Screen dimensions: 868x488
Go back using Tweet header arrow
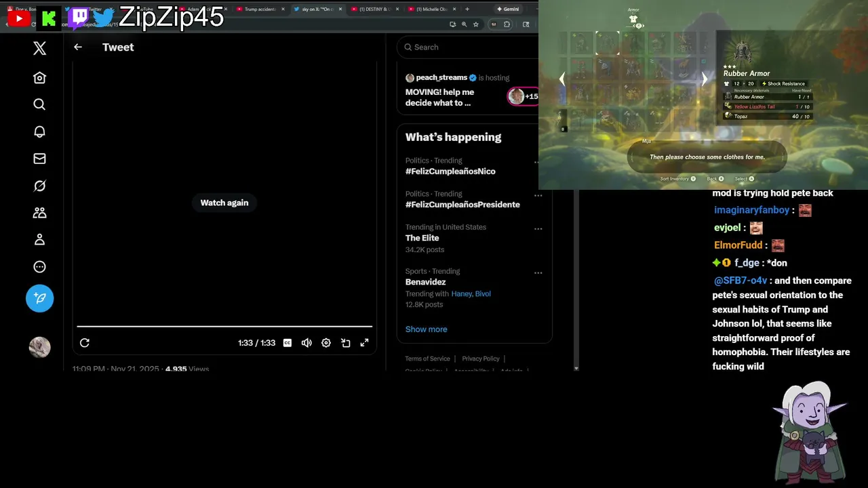pyautogui.click(x=78, y=47)
